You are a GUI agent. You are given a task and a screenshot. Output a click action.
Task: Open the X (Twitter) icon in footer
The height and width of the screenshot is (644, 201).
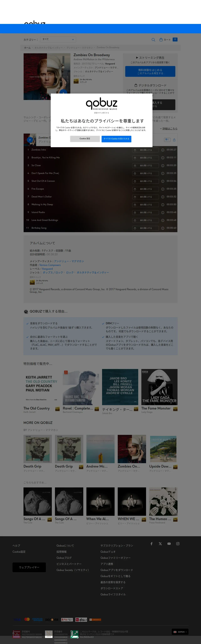[x=160, y=544]
